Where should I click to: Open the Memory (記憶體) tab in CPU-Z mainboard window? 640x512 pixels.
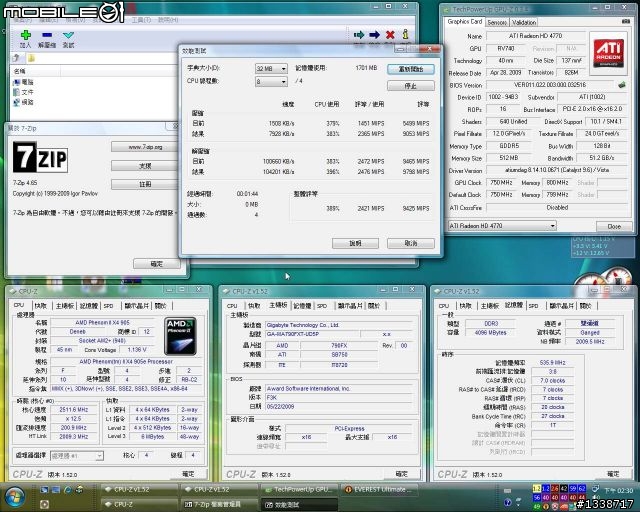coord(302,306)
